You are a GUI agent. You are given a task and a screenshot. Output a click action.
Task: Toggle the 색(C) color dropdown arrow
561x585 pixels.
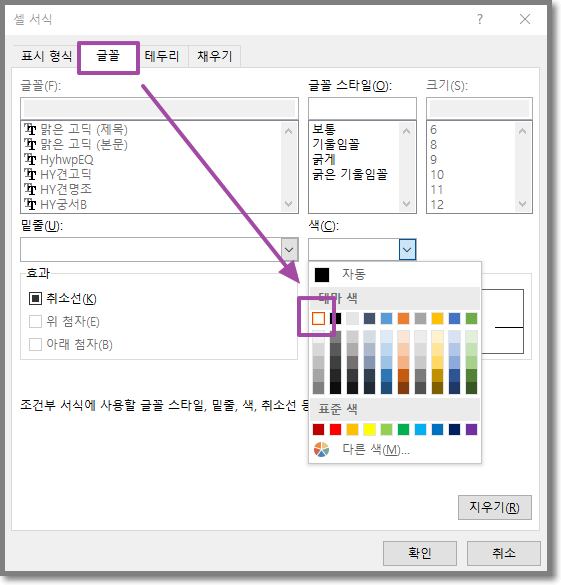tap(407, 250)
